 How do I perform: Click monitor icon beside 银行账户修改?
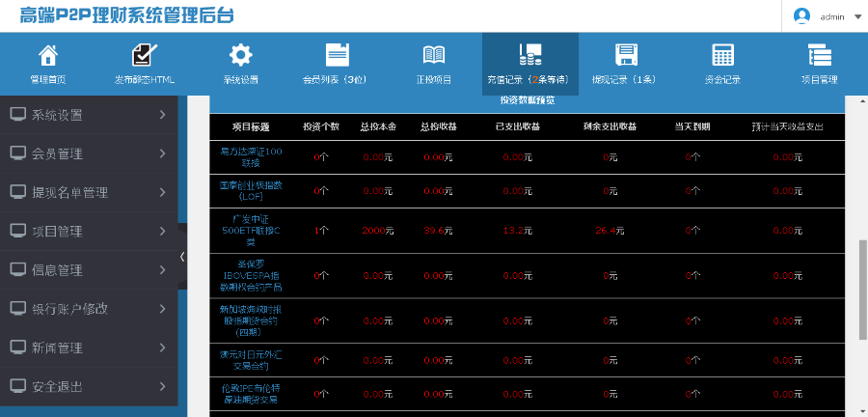coord(18,309)
